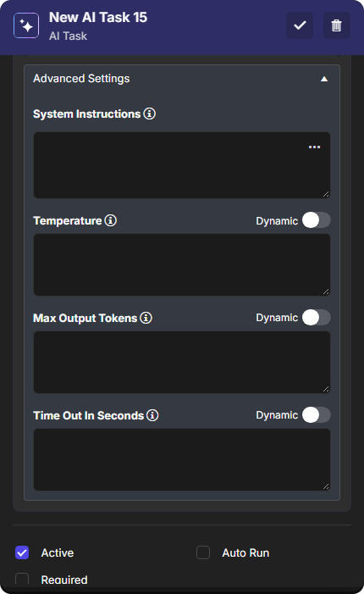Image resolution: width=364 pixels, height=594 pixels.
Task: Open the three-dots menu in System Instructions
Action: [x=314, y=147]
